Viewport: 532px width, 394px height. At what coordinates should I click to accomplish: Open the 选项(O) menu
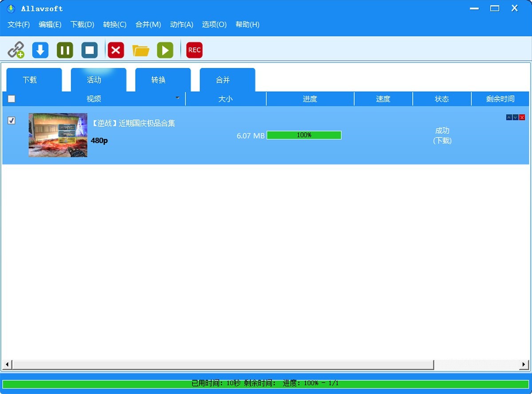214,24
